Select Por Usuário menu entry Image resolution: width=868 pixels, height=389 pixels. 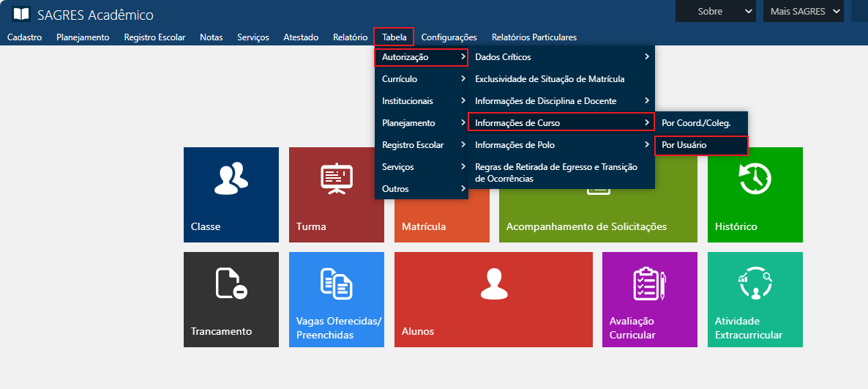[x=700, y=145]
